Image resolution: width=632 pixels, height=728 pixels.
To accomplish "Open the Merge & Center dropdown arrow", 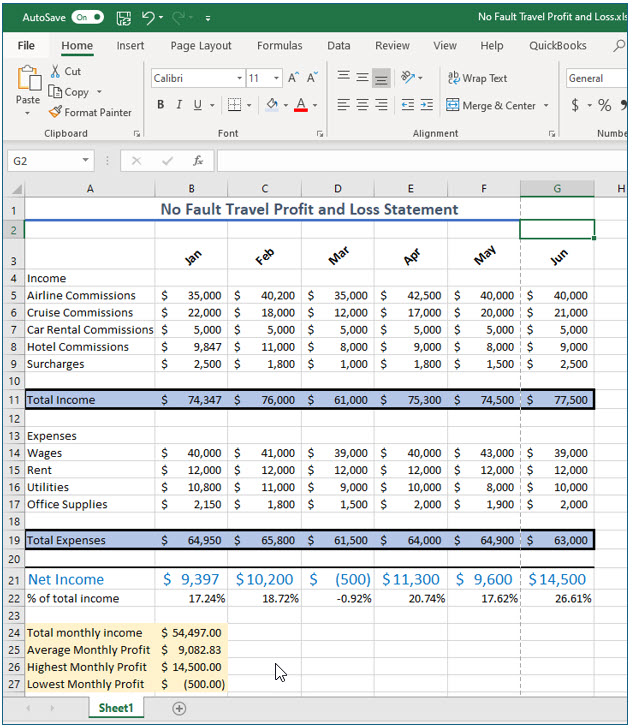I will coord(546,105).
